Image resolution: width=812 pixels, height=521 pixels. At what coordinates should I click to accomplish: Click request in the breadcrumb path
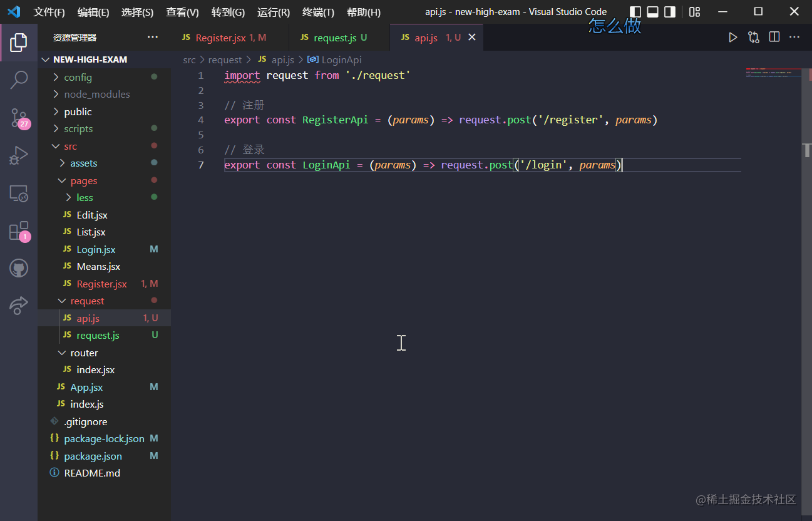225,60
